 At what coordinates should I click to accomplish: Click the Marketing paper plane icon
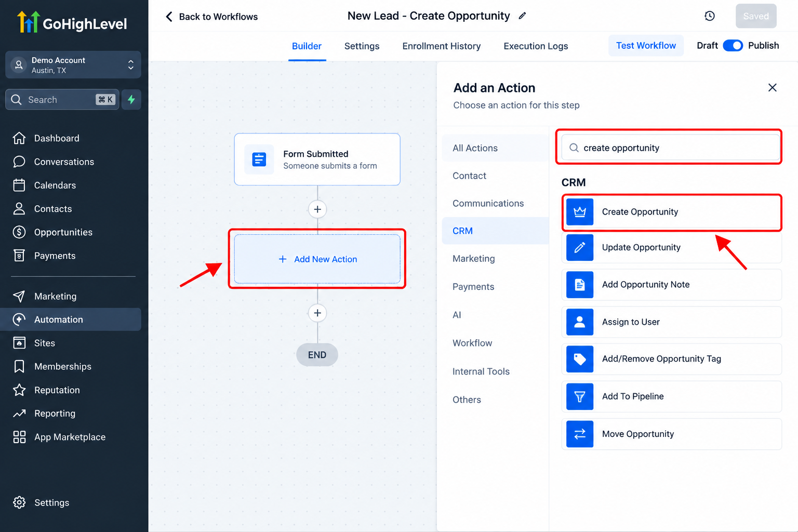(x=19, y=296)
